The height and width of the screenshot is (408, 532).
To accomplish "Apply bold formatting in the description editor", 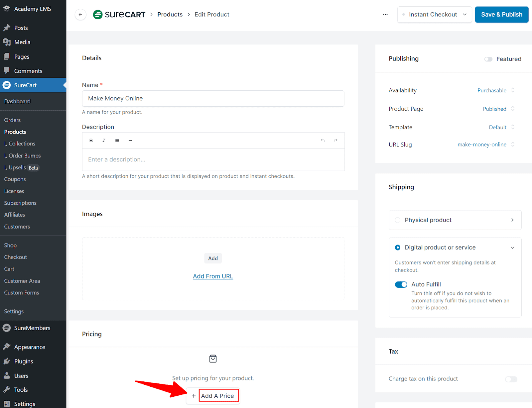I will 91,141.
